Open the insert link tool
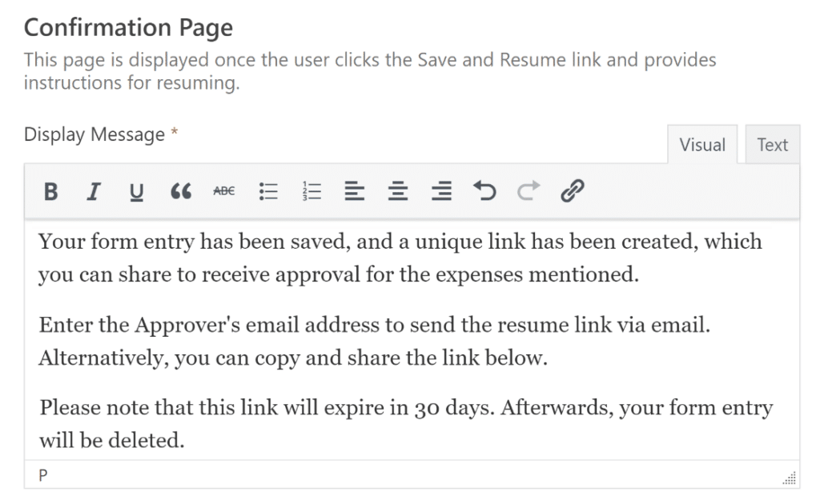Screen dimensions: 820x504 tap(572, 191)
